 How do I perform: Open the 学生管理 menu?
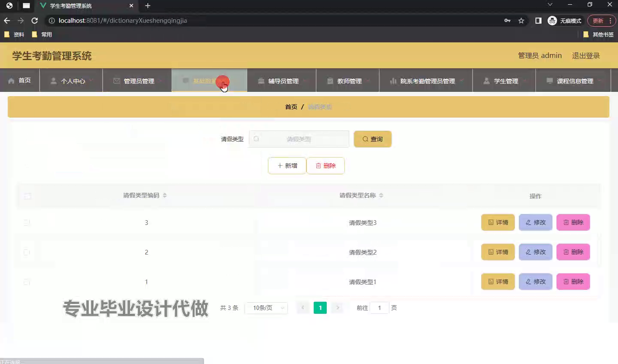point(504,81)
